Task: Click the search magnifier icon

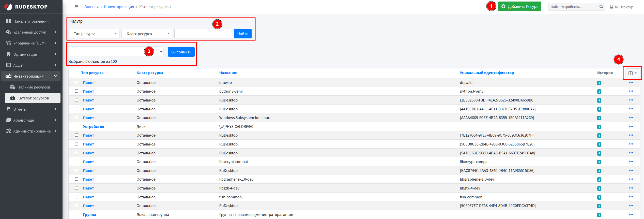Action: click(601, 7)
